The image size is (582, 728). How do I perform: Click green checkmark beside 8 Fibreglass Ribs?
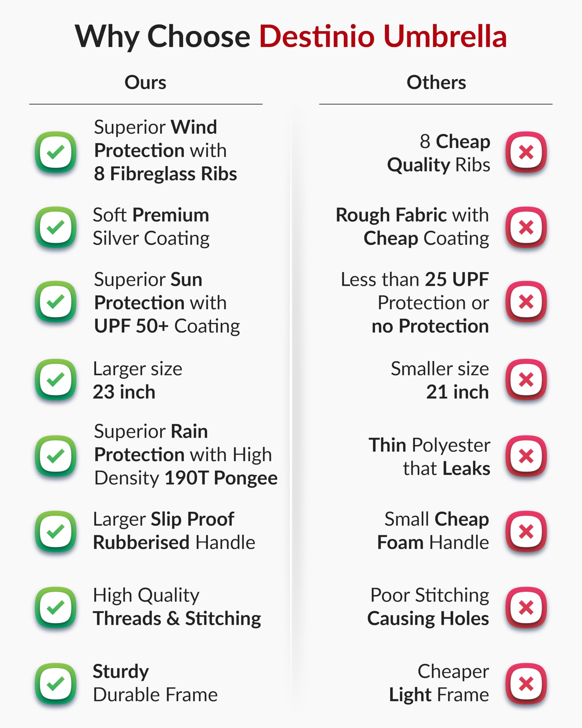click(56, 152)
